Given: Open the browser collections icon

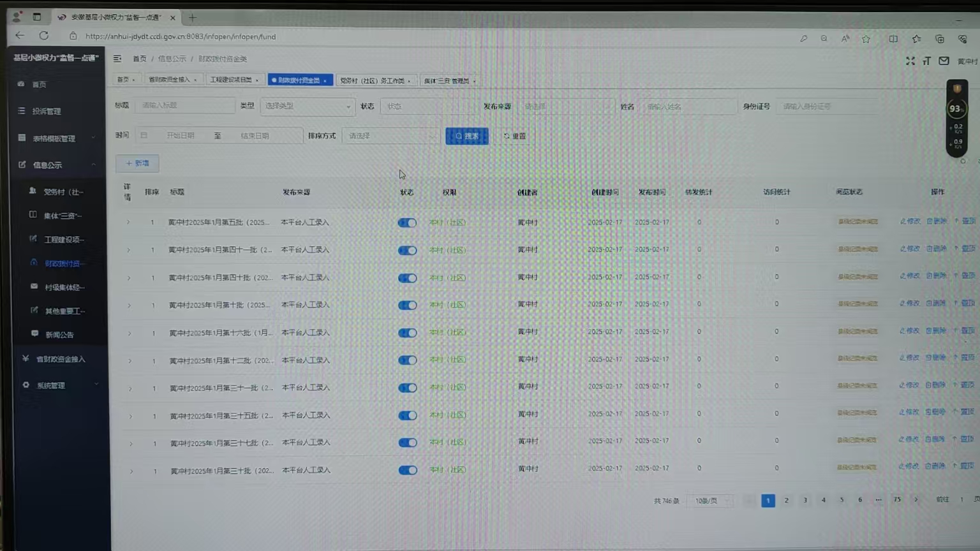Looking at the screenshot, I should click(x=940, y=39).
